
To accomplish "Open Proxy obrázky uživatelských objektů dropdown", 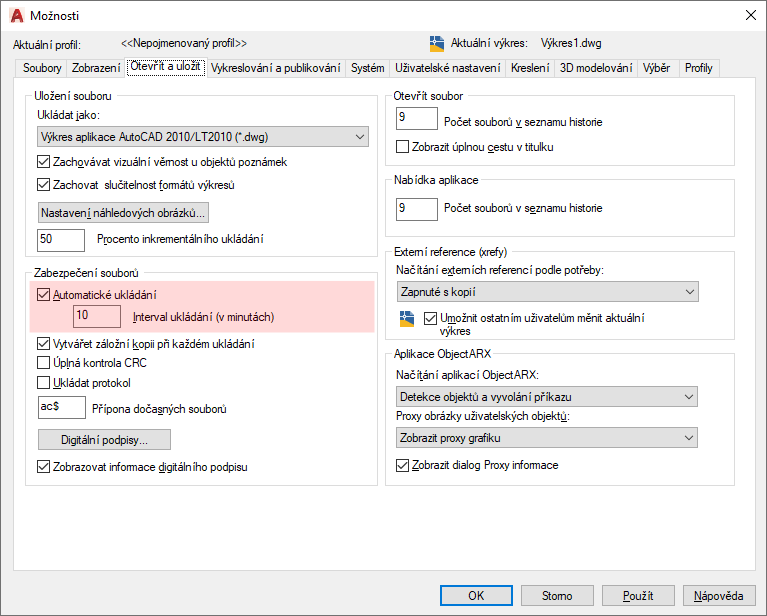I will [x=547, y=438].
